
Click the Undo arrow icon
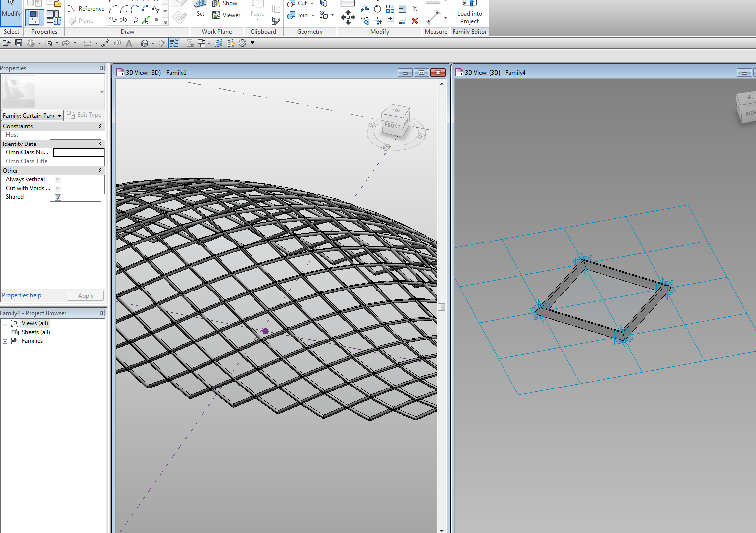tap(48, 43)
